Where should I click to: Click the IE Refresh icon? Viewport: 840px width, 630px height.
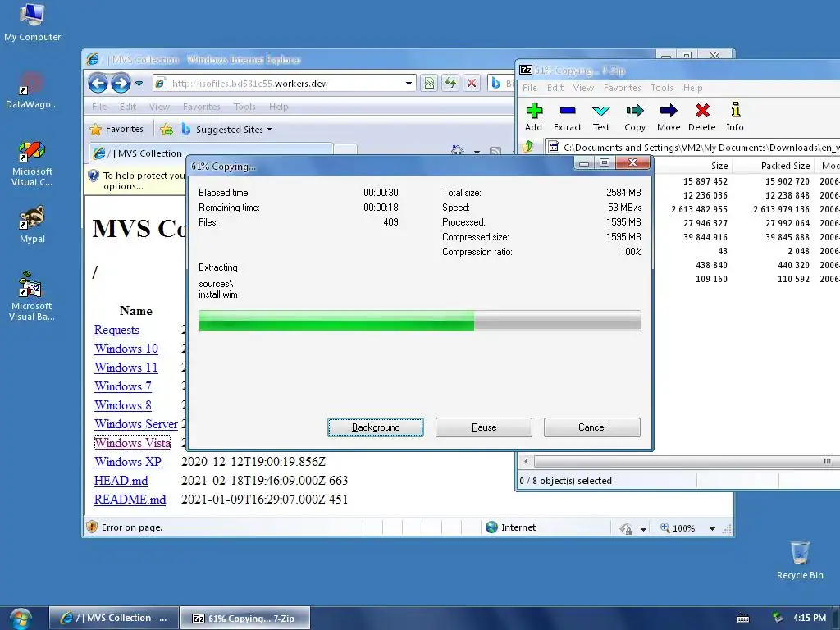tap(450, 83)
